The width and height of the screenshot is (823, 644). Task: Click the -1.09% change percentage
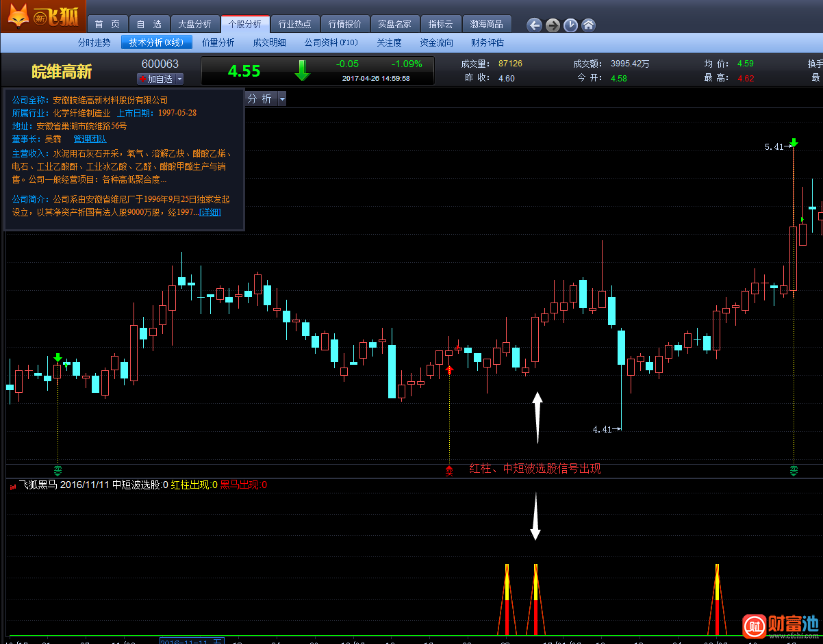407,64
